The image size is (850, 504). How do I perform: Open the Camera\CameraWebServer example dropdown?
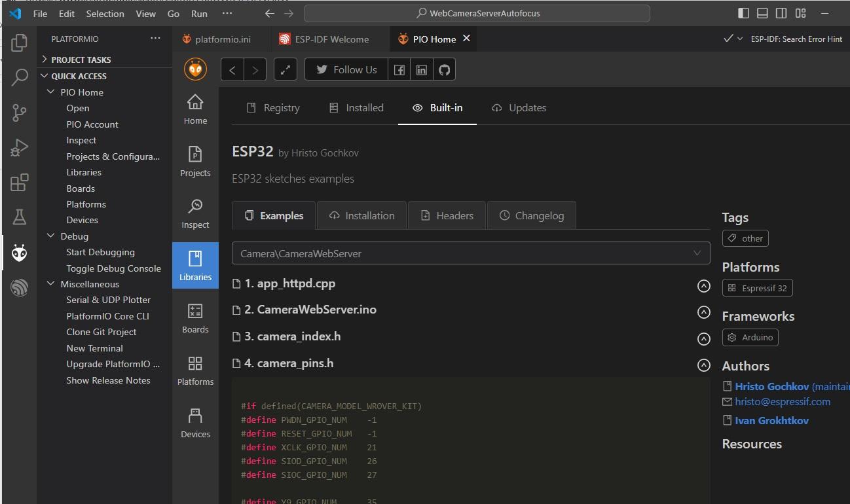coord(471,253)
